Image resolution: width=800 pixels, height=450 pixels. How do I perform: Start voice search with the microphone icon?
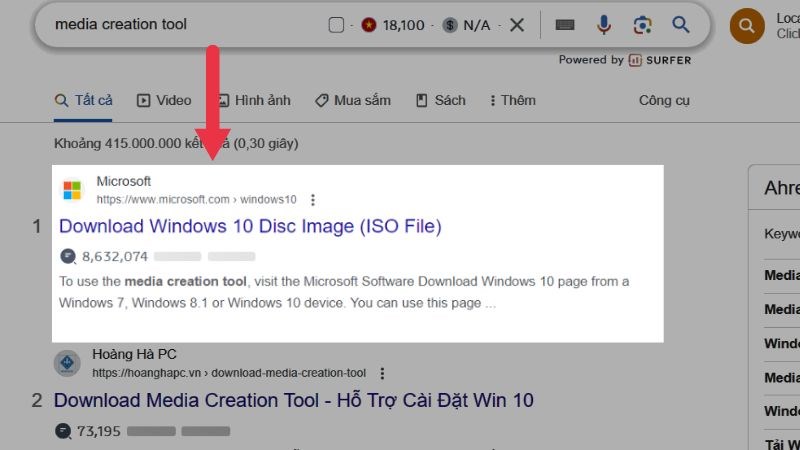(604, 25)
